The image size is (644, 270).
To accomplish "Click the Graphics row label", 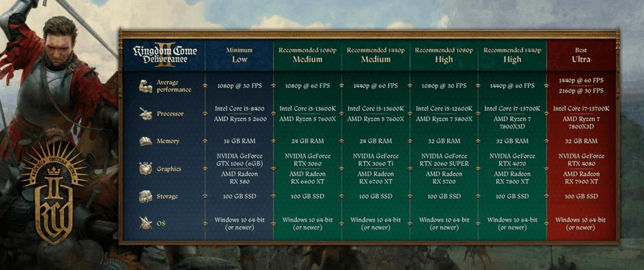I will tap(169, 169).
